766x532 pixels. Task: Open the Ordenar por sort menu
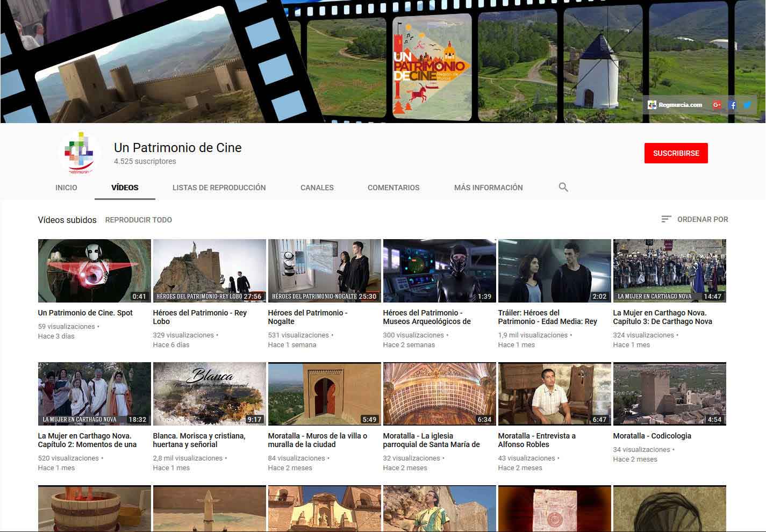click(695, 219)
